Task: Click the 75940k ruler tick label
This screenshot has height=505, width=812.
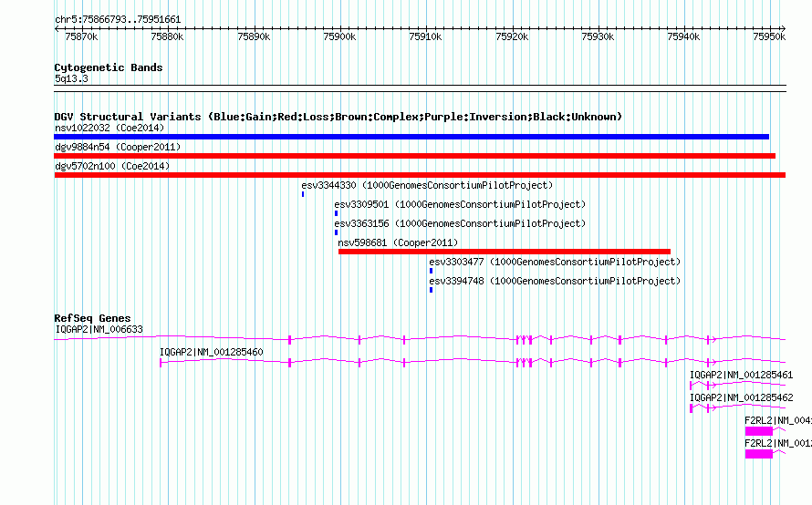Action: [683, 36]
